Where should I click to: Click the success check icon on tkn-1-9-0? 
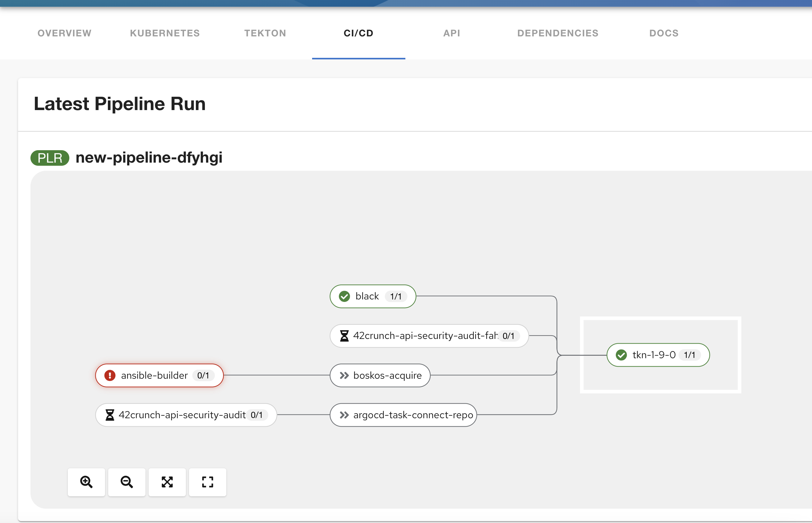621,355
